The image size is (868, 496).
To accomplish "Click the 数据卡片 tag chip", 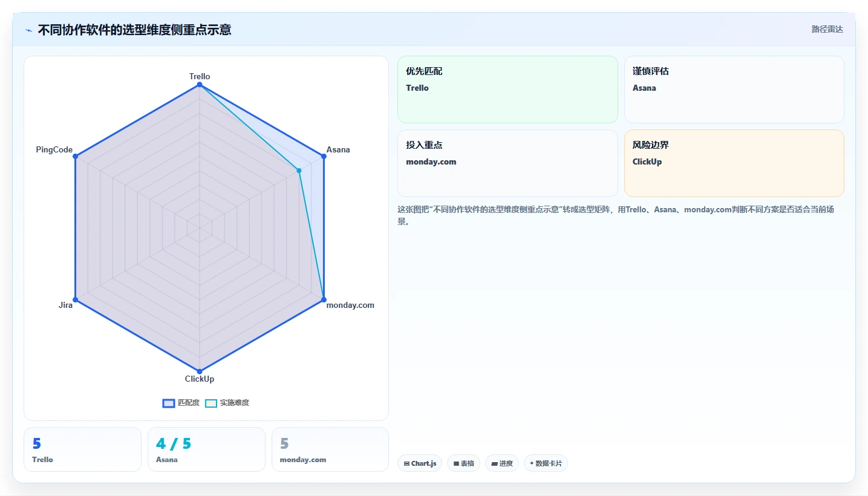I will (546, 463).
